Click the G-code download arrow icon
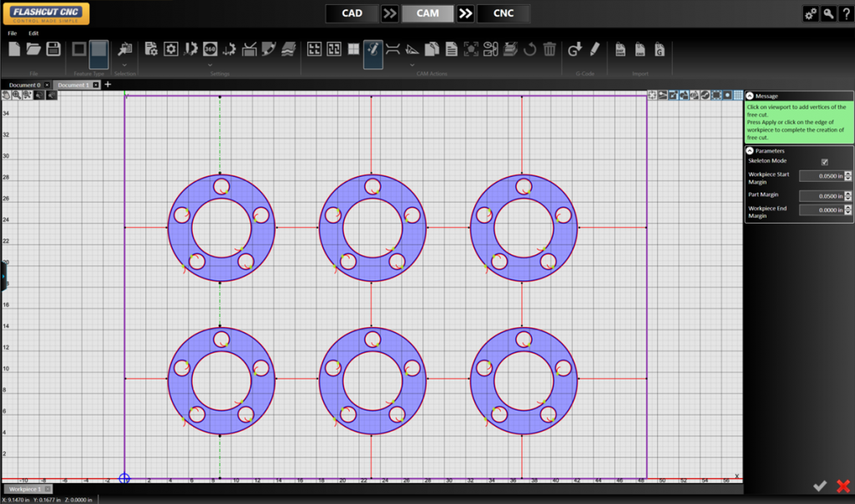855x504 pixels. (x=574, y=49)
